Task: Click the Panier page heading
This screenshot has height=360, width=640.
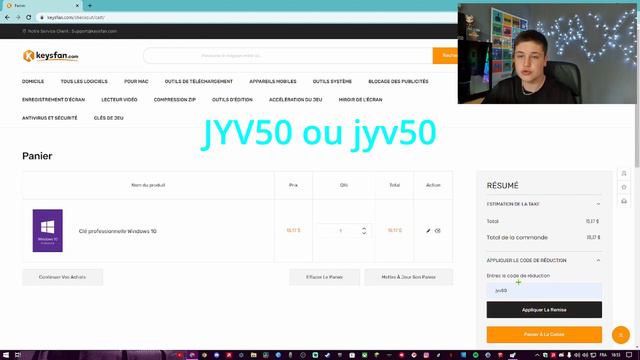Action: [37, 156]
